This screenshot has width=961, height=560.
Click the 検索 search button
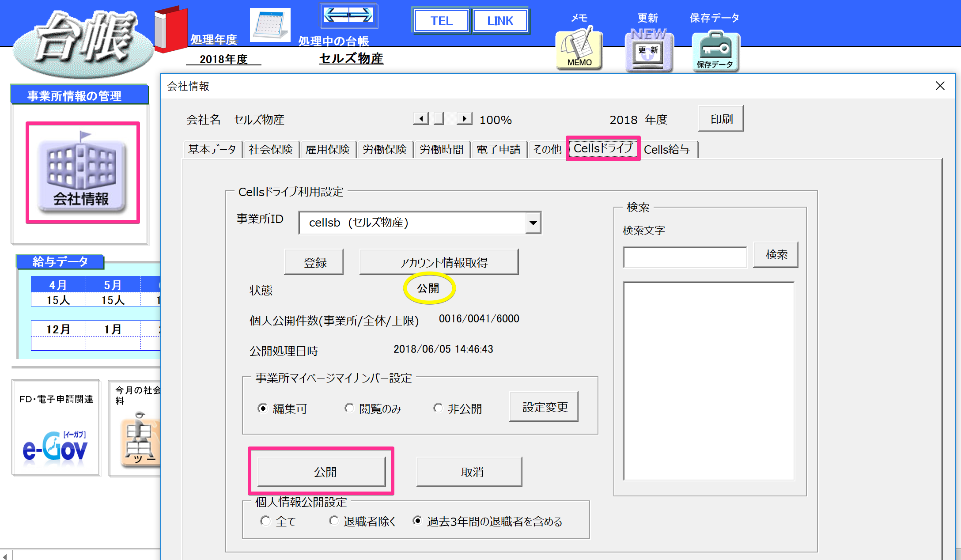click(x=776, y=254)
